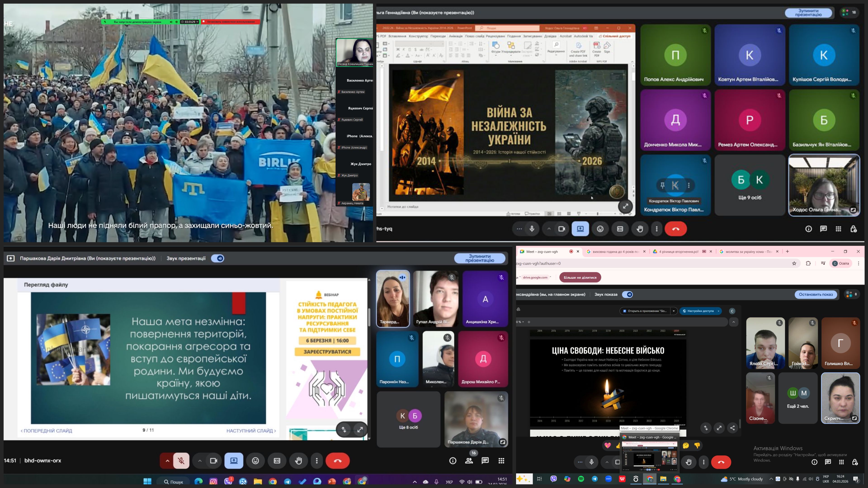
Task: Open Instagram from the Windows taskbar
Action: (213, 482)
